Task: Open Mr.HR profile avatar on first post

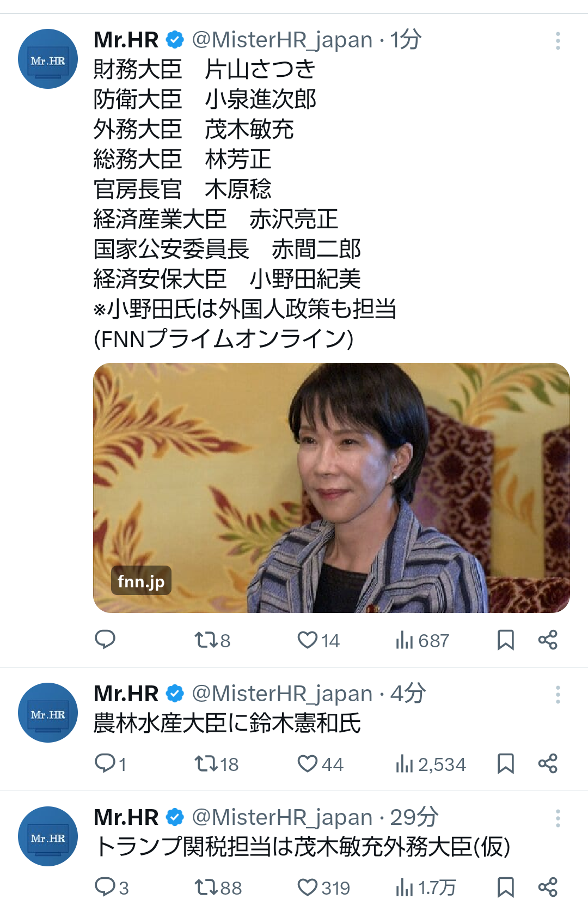Action: (x=48, y=59)
